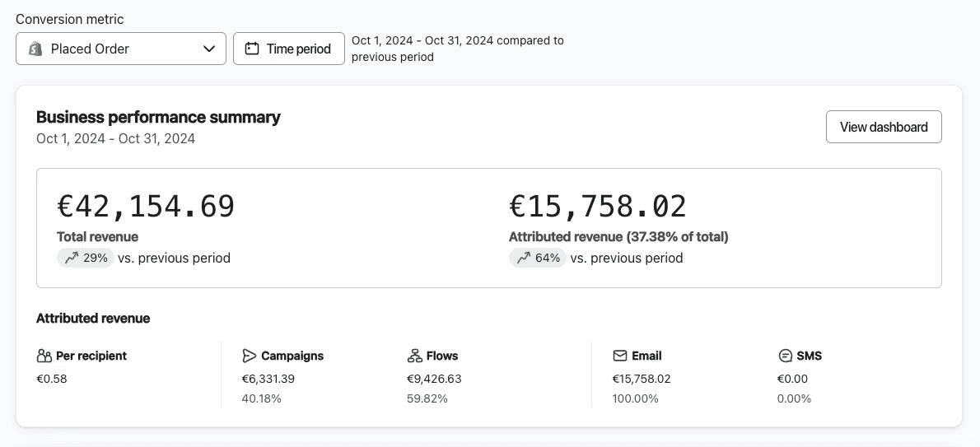Select the 64% attributed revenue change badge
The height and width of the screenshot is (447, 980).
click(538, 258)
